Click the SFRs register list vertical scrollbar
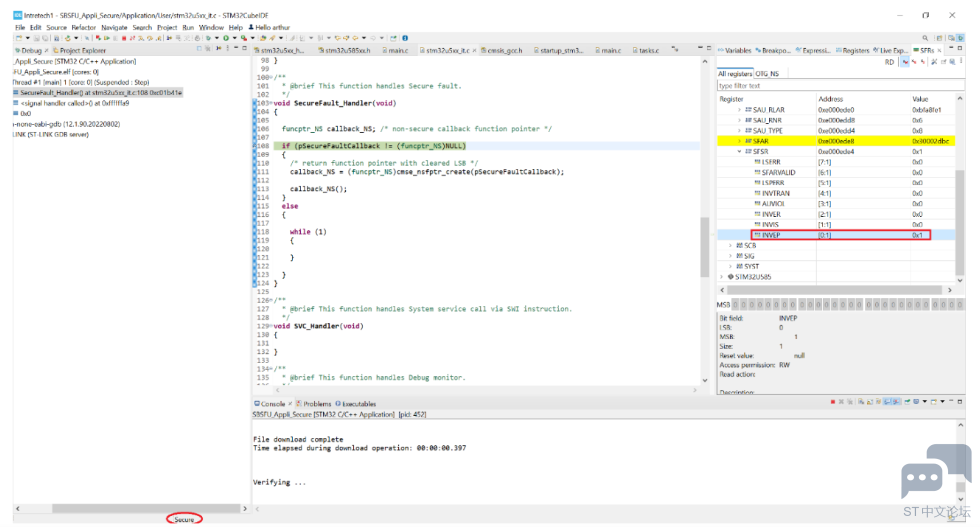Image resolution: width=980 pixels, height=527 pixels. (959, 222)
